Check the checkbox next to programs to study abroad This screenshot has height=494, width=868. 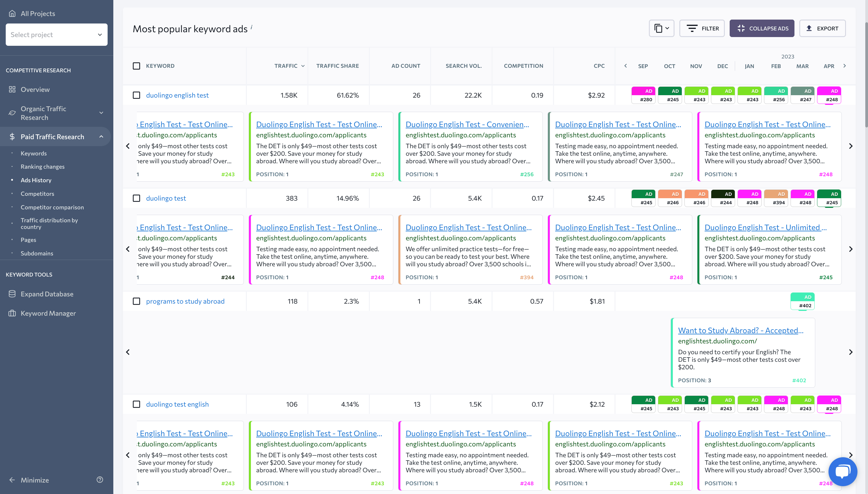point(136,300)
